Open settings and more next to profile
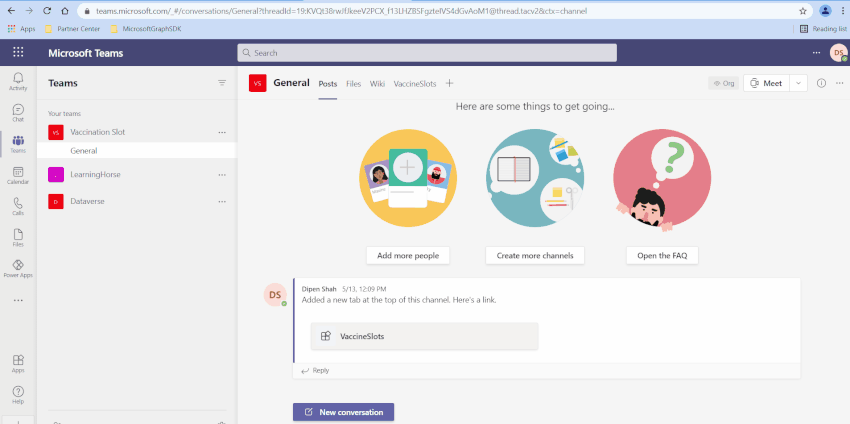The height and width of the screenshot is (424, 850). pyautogui.click(x=816, y=53)
